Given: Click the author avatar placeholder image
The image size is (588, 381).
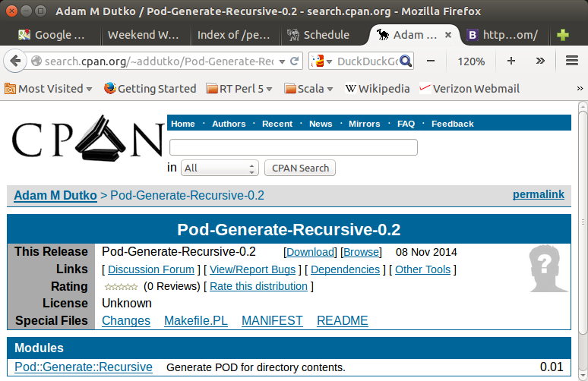Looking at the screenshot, I should tap(548, 269).
